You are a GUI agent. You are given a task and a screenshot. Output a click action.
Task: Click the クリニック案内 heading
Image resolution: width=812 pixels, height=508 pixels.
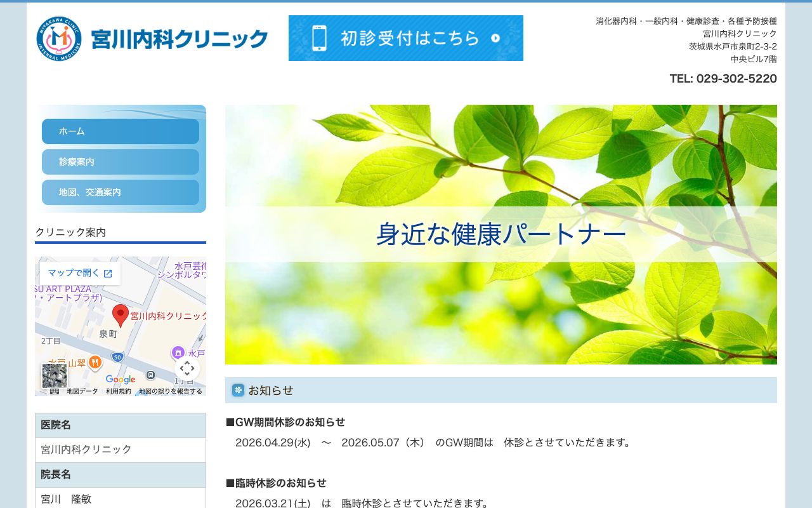point(70,232)
